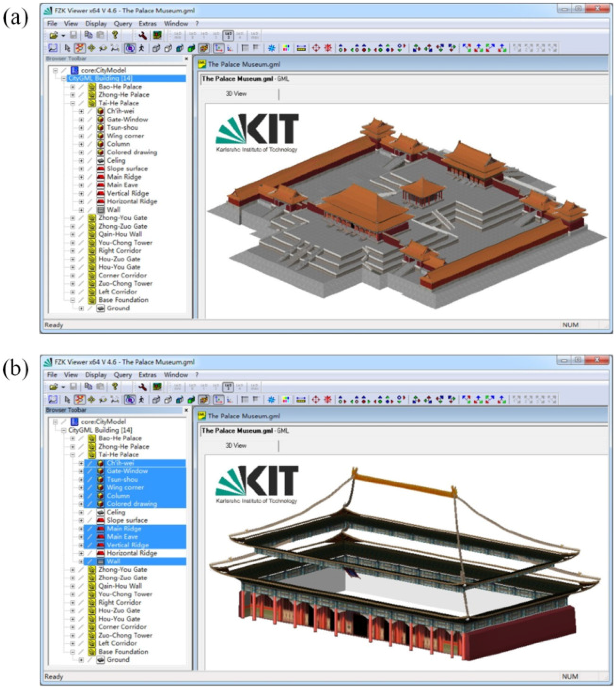Click the red crosshair target icon in window (b)
This screenshot has height=689, width=616.
(x=316, y=400)
